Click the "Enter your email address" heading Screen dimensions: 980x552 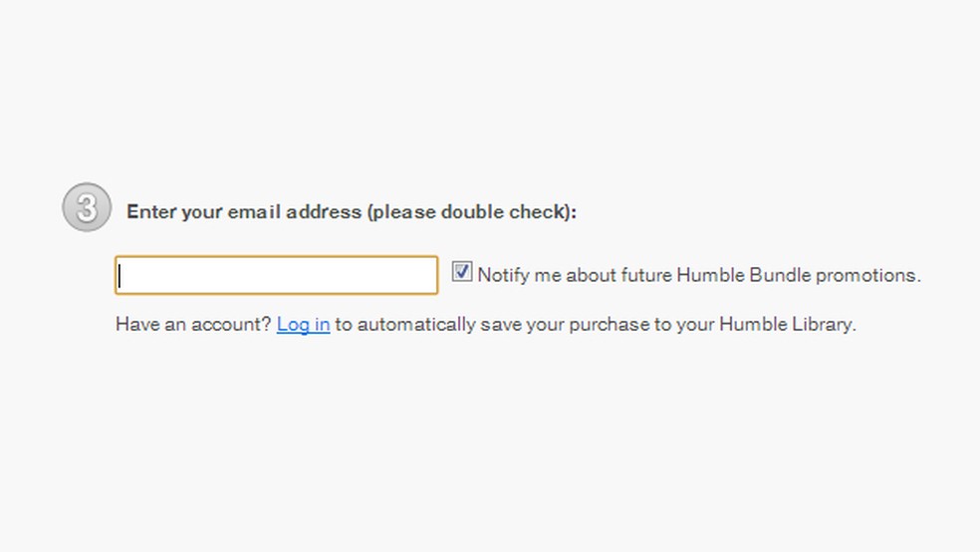(x=244, y=212)
